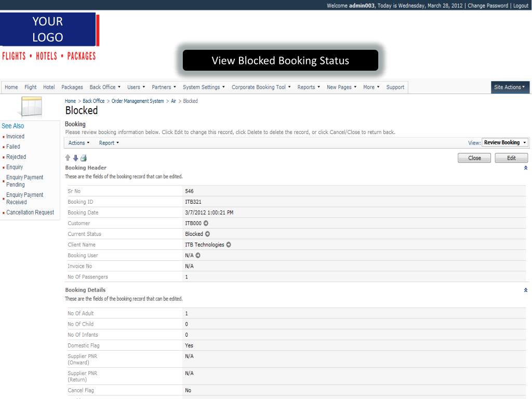Click the Domestic Flag value Yes

tap(189, 345)
